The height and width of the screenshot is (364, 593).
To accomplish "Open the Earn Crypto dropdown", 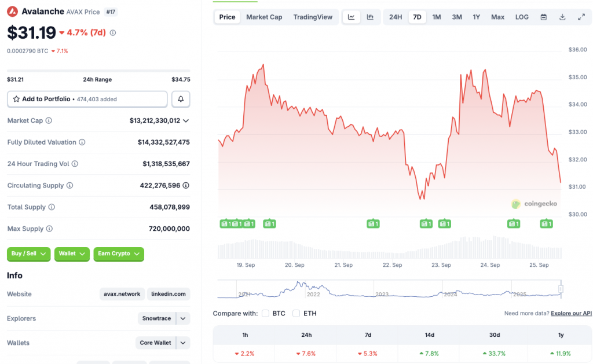I will click(119, 253).
